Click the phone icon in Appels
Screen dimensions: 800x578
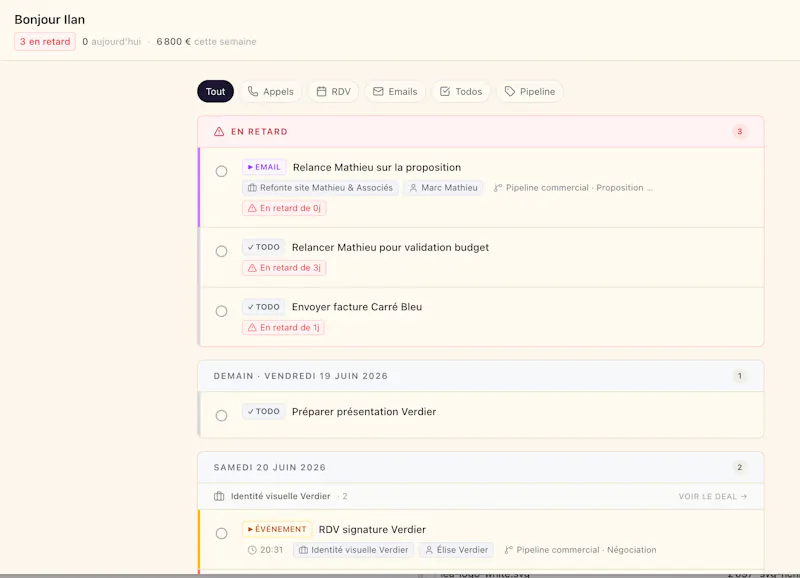click(x=253, y=91)
